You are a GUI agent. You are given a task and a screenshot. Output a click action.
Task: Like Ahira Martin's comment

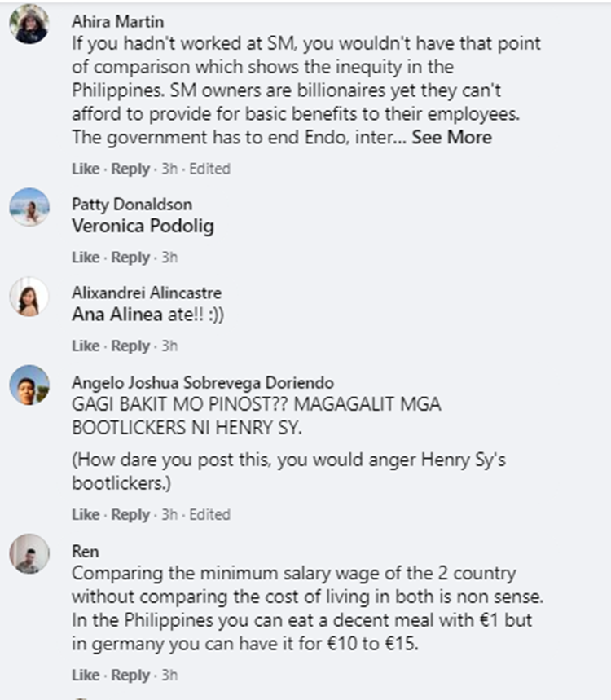(x=85, y=169)
